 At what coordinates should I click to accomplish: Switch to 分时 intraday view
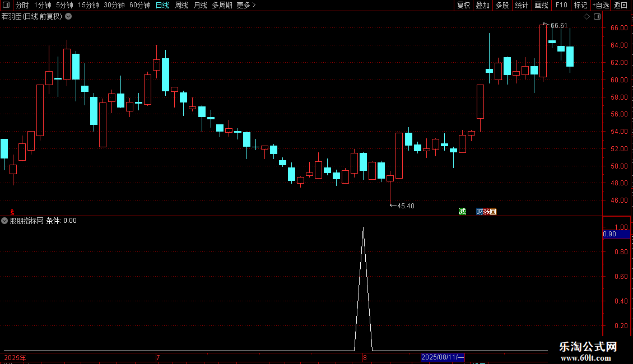tap(22, 5)
